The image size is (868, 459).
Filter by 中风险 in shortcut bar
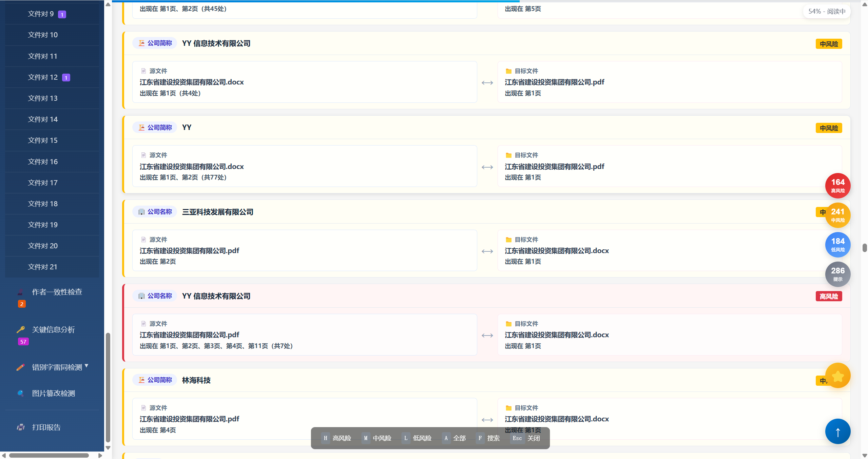click(377, 438)
